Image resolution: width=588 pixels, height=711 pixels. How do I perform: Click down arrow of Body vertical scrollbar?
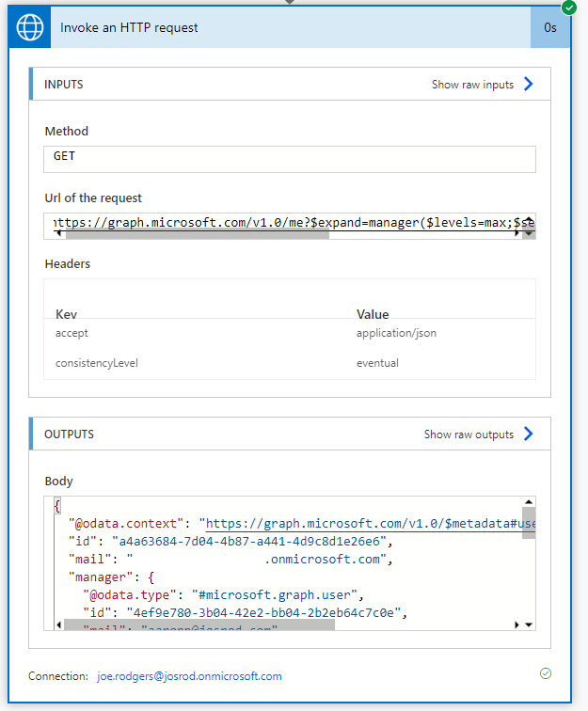(529, 624)
